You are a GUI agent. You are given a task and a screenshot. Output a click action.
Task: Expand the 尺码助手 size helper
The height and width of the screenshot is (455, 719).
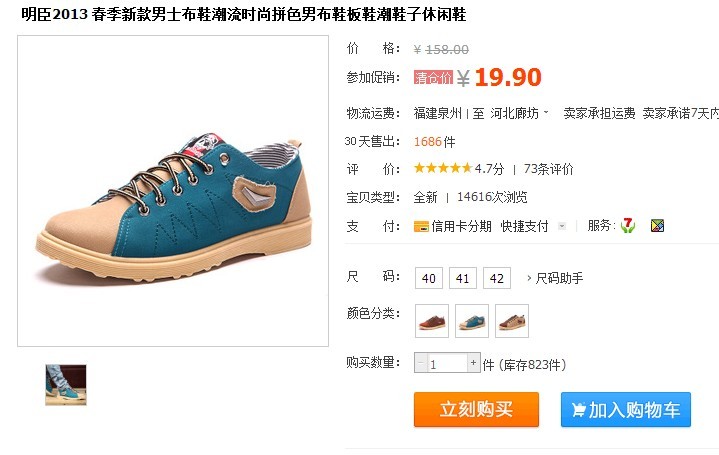(555, 278)
